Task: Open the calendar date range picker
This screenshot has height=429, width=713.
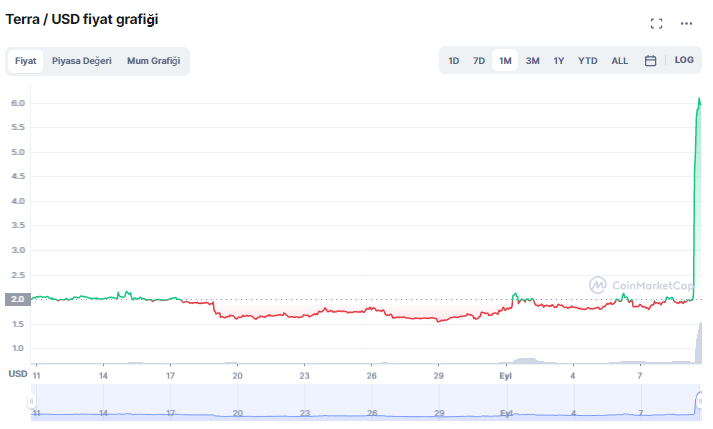Action: (x=650, y=61)
